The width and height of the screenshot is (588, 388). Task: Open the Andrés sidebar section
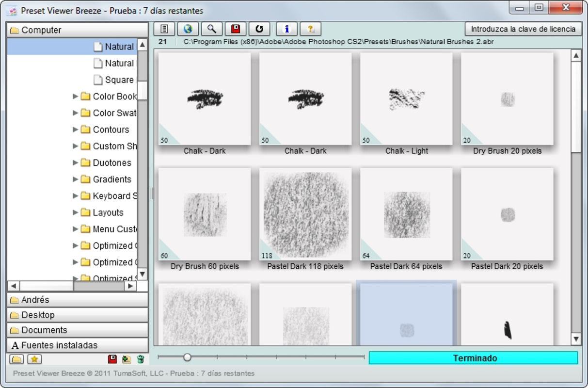click(x=78, y=300)
